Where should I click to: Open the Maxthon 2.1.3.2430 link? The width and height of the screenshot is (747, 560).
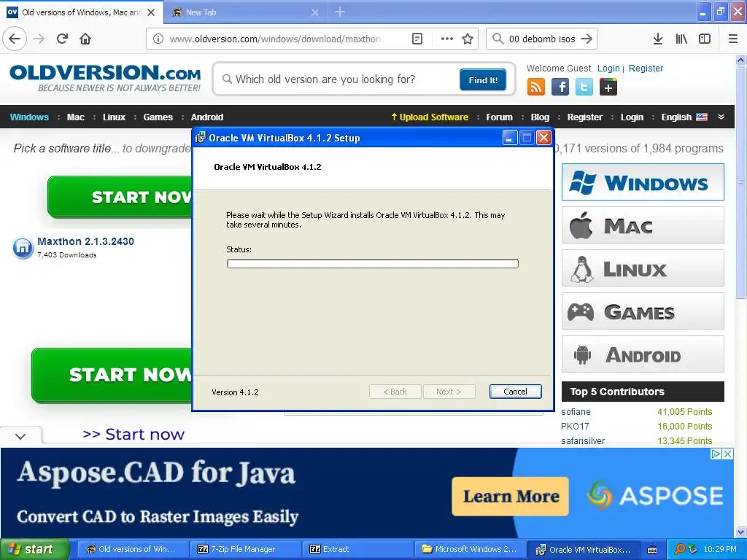pos(86,241)
